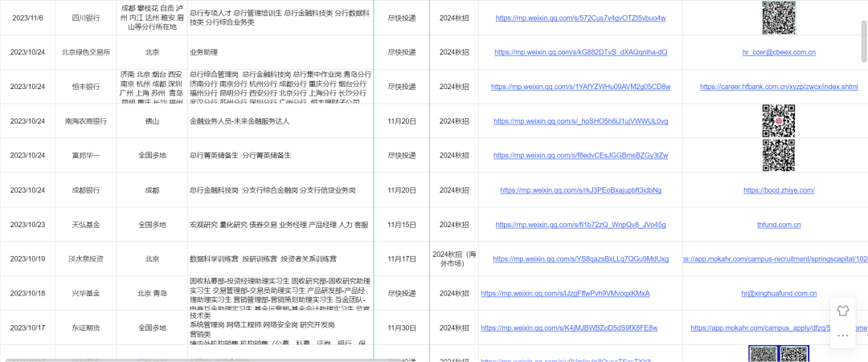Image resolution: width=868 pixels, height=362 pixels.
Task: Select the date cell 2023/10/19
Action: coord(27,258)
